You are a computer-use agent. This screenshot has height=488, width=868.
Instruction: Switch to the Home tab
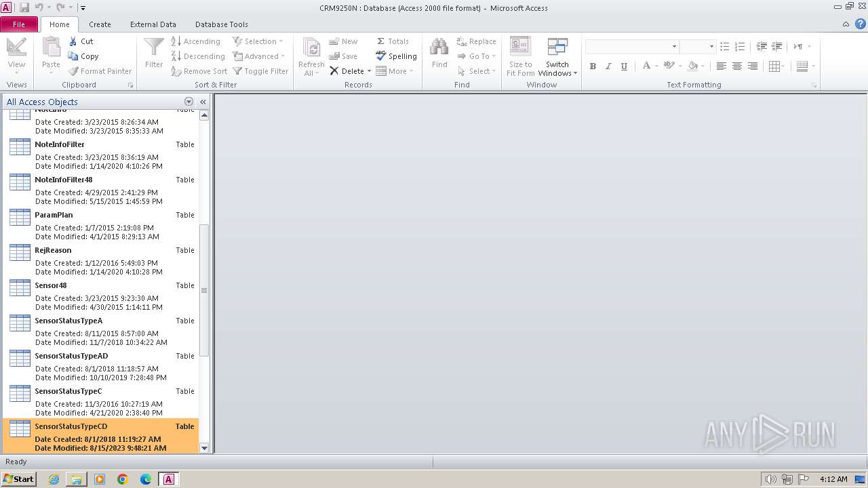coord(59,24)
